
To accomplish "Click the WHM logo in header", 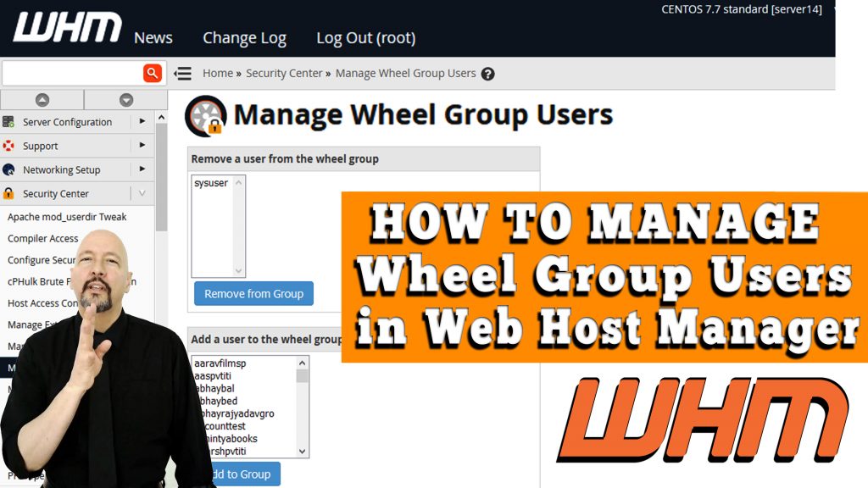I will (x=68, y=28).
